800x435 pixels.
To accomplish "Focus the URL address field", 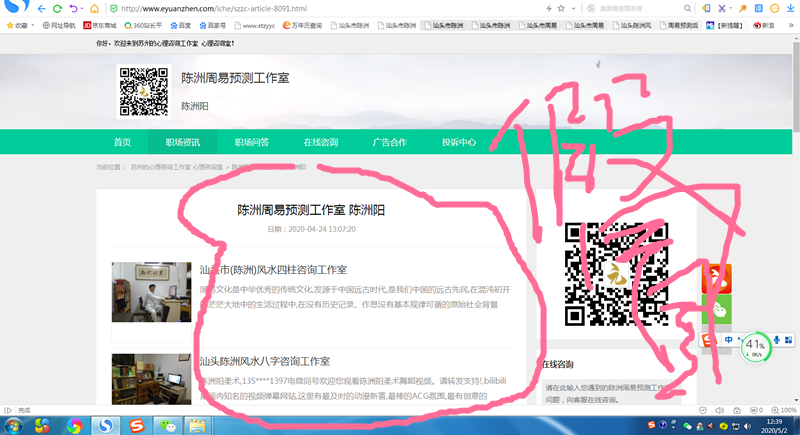I will (x=327, y=9).
